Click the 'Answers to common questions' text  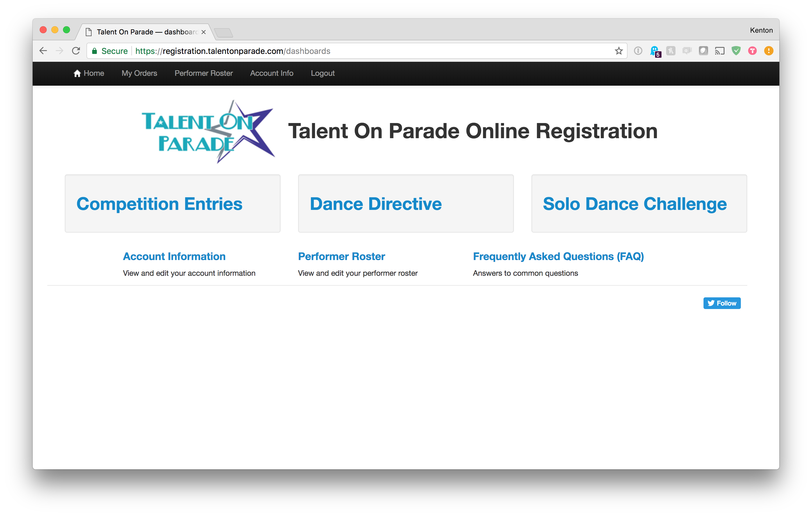point(525,273)
